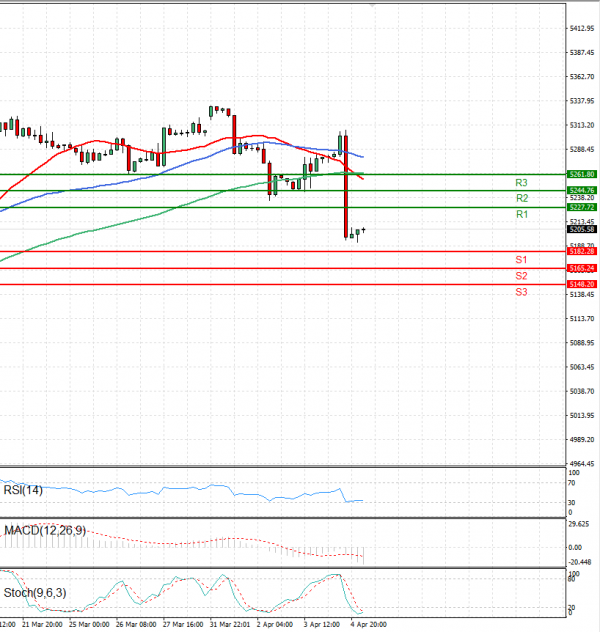Click the large red candle on 4 Apr
600x632 pixels.
click(346, 186)
